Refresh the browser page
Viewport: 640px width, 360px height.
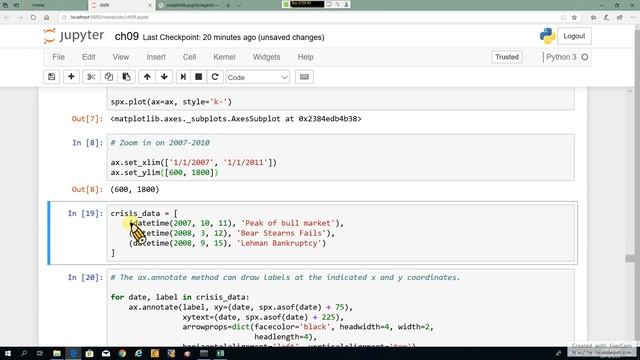pos(33,17)
